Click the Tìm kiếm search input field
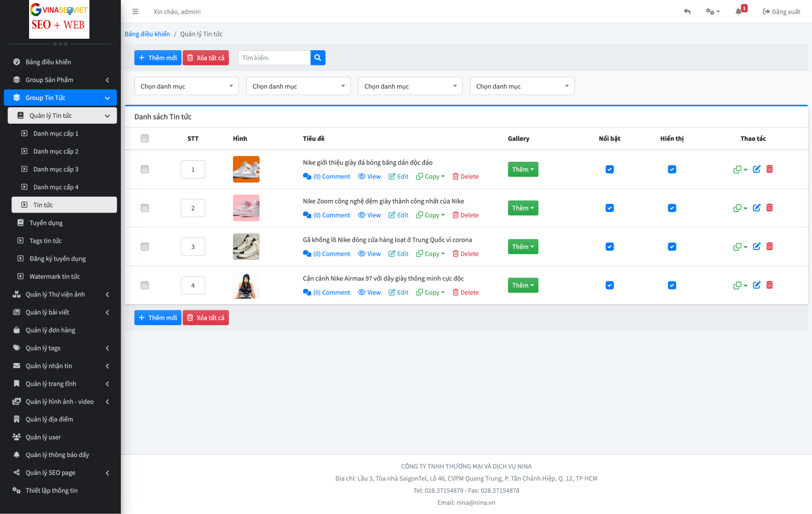The width and height of the screenshot is (812, 514). point(275,58)
